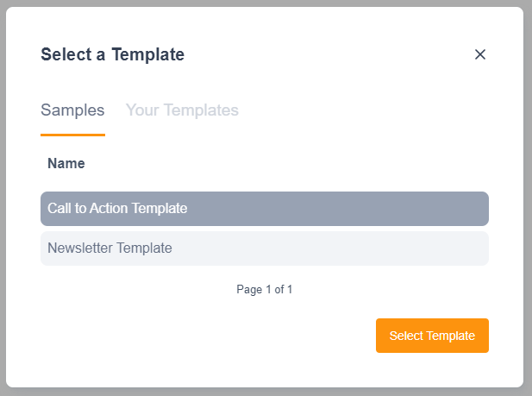Open the Your Templates tab
This screenshot has width=532, height=396.
pyautogui.click(x=182, y=110)
